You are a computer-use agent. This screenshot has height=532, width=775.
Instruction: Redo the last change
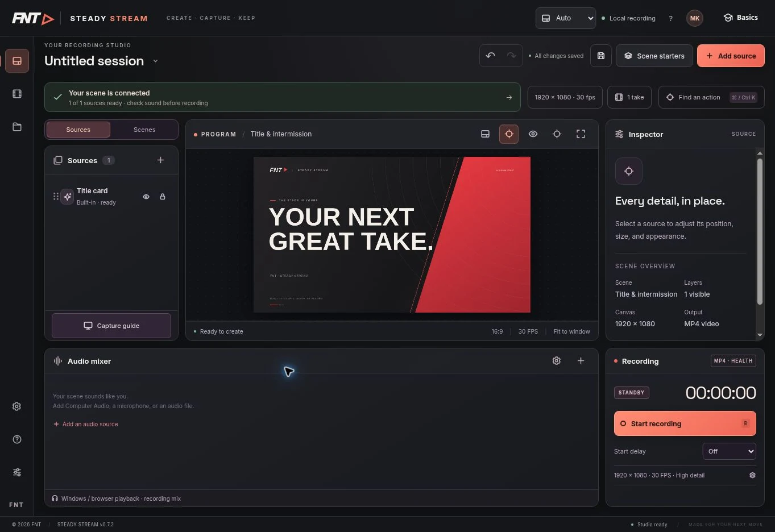[511, 56]
